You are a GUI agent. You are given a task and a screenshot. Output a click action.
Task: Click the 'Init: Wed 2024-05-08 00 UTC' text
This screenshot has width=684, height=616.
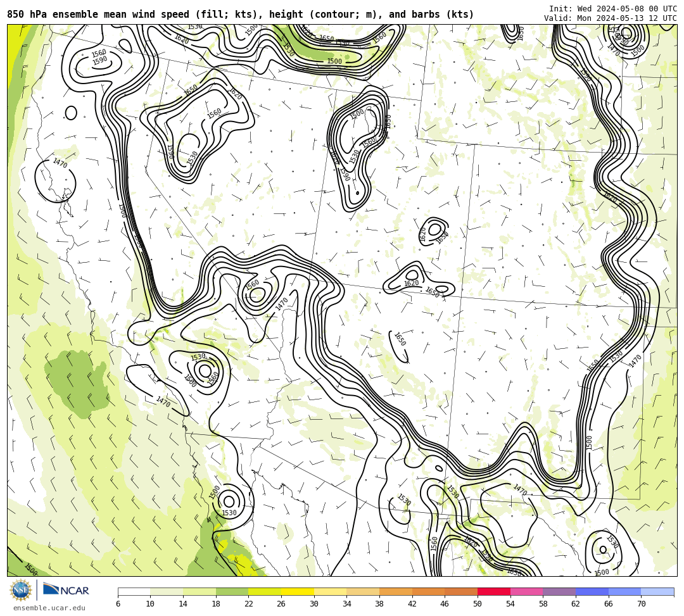tap(613, 9)
